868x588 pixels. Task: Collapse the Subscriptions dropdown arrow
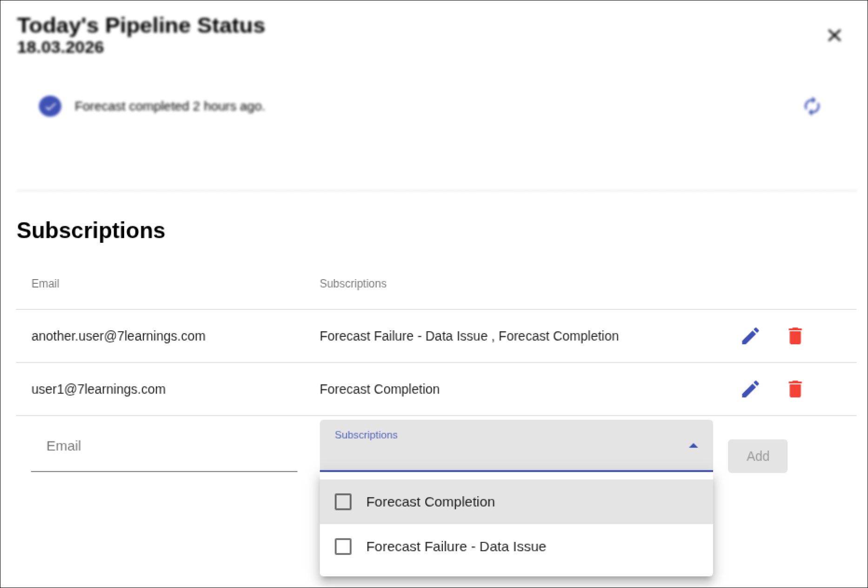693,446
